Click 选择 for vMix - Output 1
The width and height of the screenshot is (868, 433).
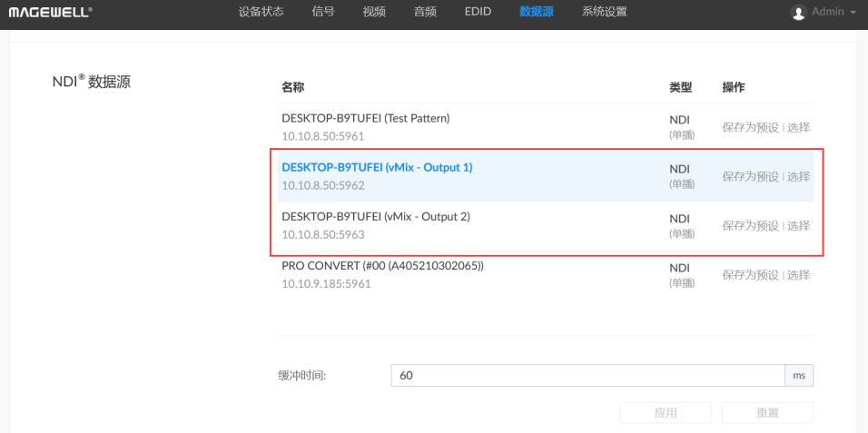point(799,177)
